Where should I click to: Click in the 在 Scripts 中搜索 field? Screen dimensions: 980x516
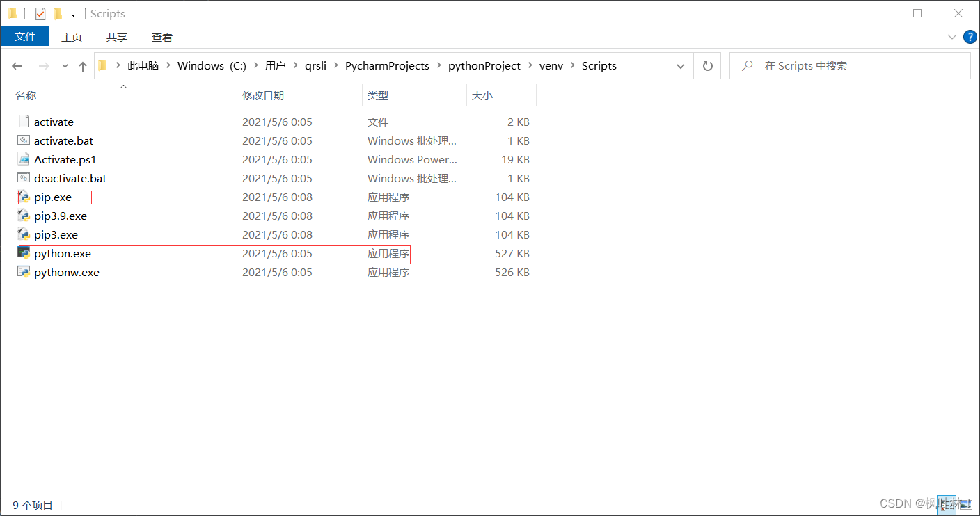(x=850, y=66)
